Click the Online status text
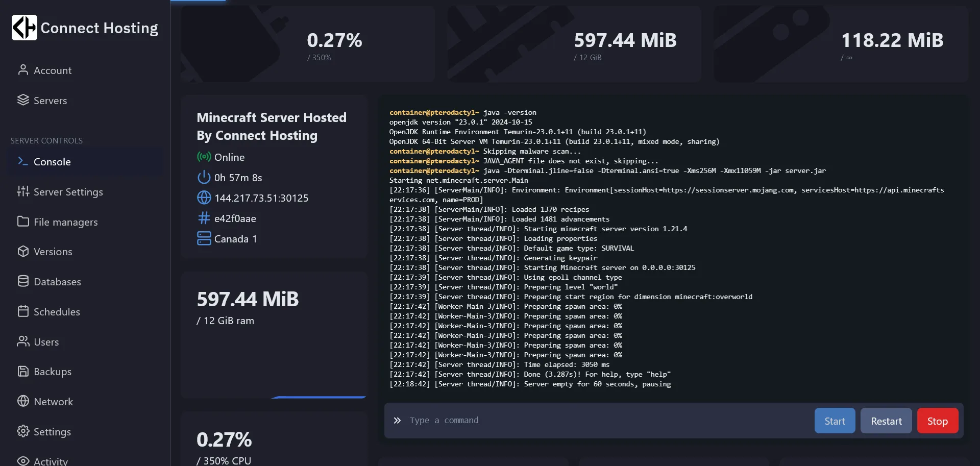 (229, 157)
